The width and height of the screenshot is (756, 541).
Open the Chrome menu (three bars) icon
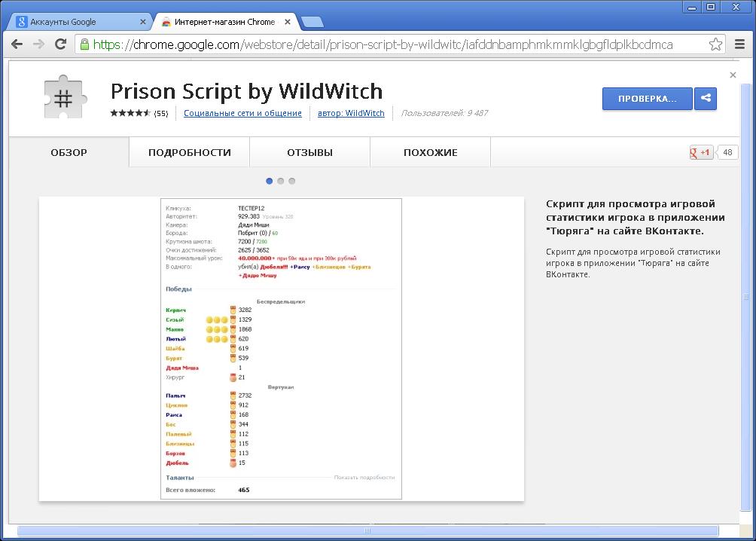click(739, 44)
